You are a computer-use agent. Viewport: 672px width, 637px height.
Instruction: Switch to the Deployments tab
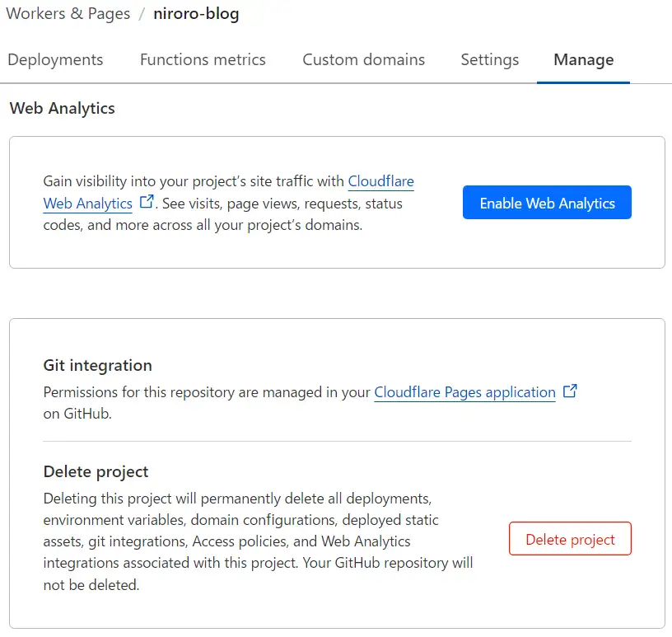(x=55, y=59)
